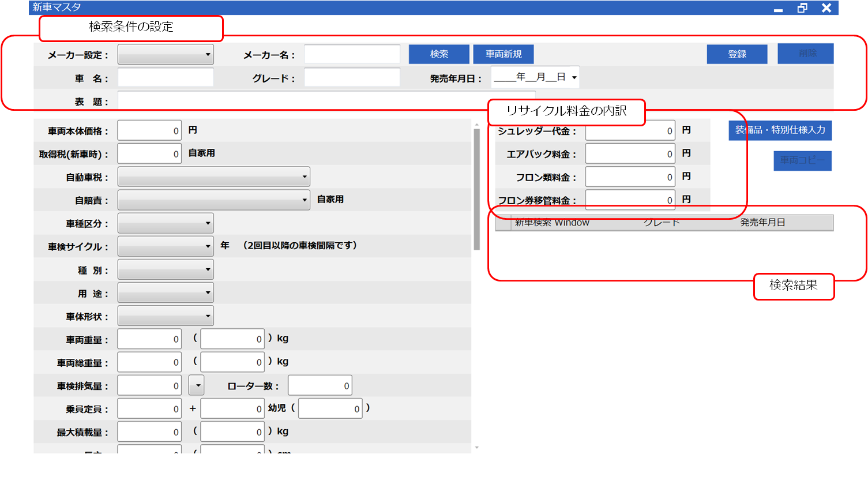Open the メーカー設定 dropdown

tap(166, 55)
